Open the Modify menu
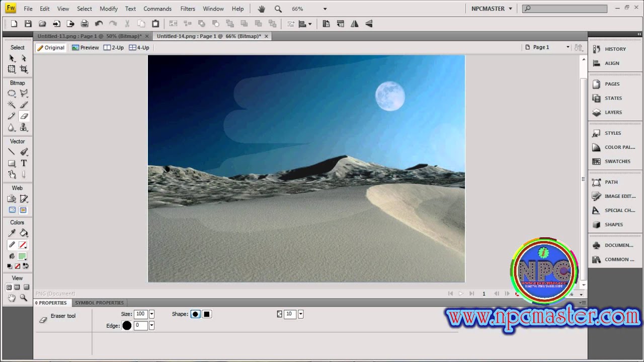Screen dimensions: 644x362 pos(109,9)
